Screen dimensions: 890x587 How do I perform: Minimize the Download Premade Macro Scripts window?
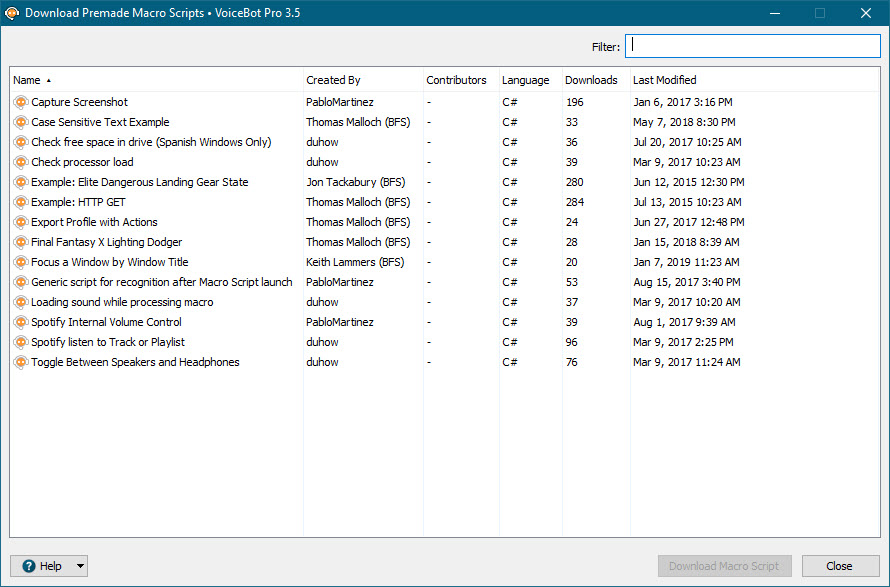(x=774, y=13)
